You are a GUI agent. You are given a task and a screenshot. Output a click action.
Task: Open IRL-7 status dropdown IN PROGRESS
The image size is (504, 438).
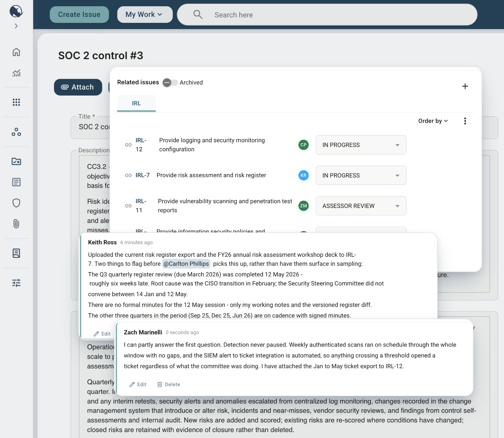361,176
